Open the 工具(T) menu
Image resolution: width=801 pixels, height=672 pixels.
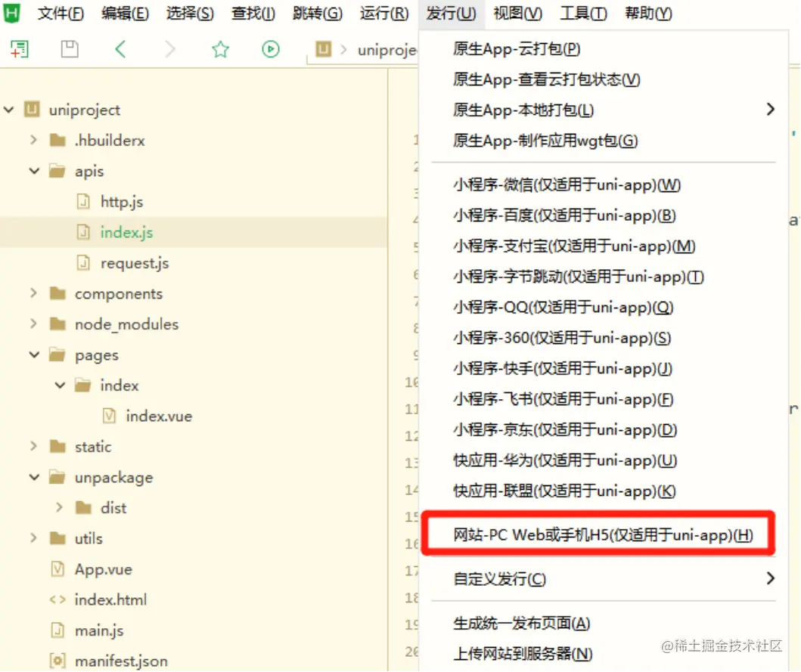[583, 14]
